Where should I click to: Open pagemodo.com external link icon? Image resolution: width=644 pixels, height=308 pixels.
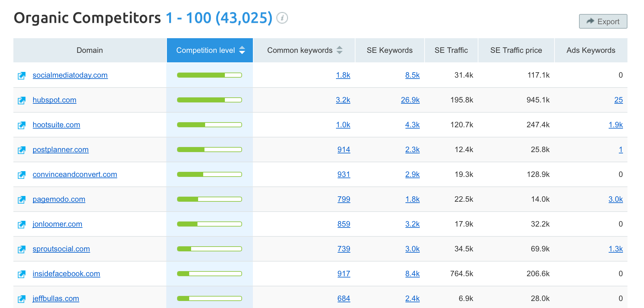(x=22, y=200)
